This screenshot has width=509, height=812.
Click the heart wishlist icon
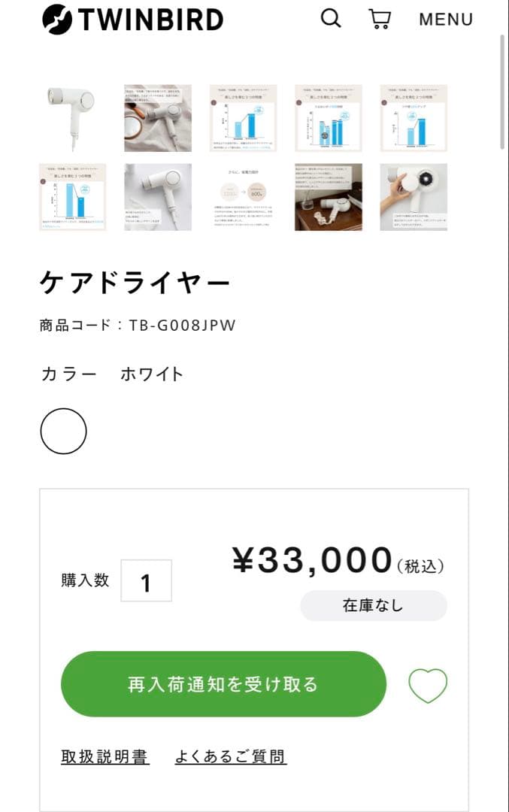pos(428,684)
